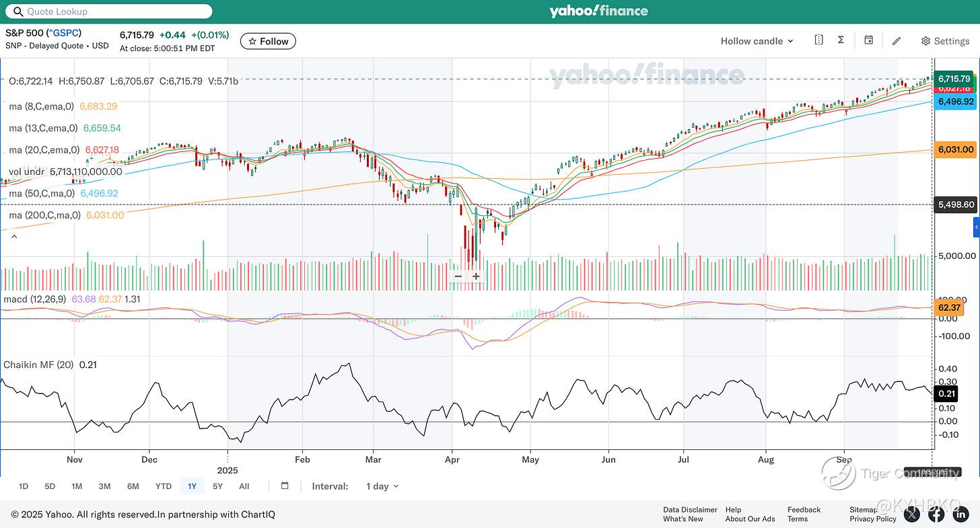The width and height of the screenshot is (980, 528).
Task: Select the 3M range
Action: [x=104, y=486]
